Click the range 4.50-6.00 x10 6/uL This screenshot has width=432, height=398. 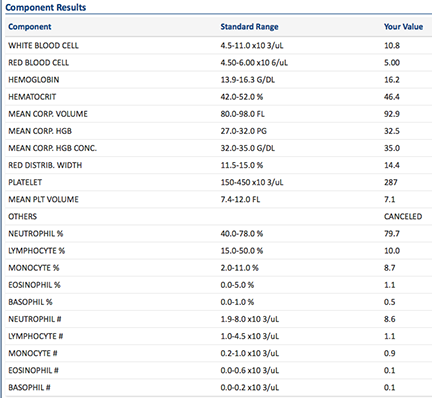click(254, 63)
